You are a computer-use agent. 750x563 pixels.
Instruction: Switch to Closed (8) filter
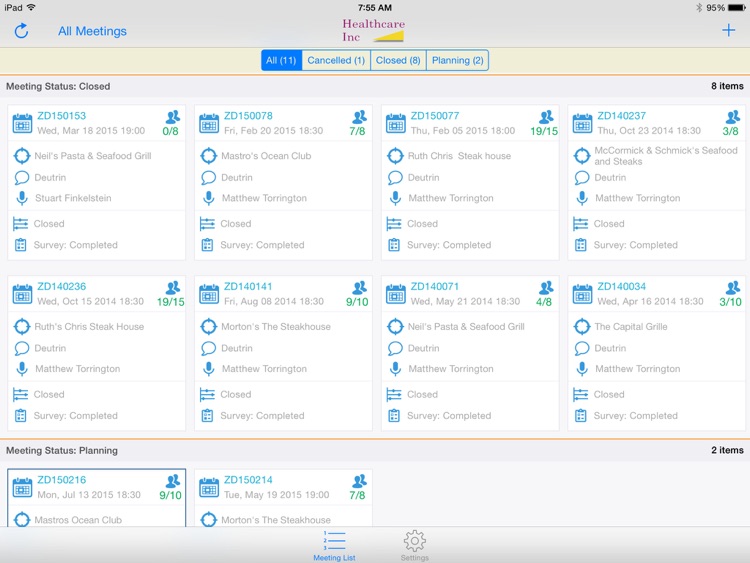point(398,60)
